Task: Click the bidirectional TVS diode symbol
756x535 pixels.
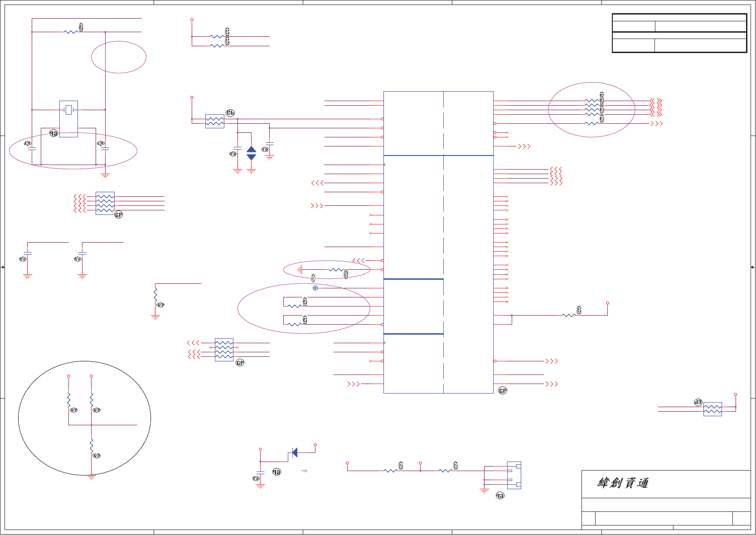Action: (251, 153)
